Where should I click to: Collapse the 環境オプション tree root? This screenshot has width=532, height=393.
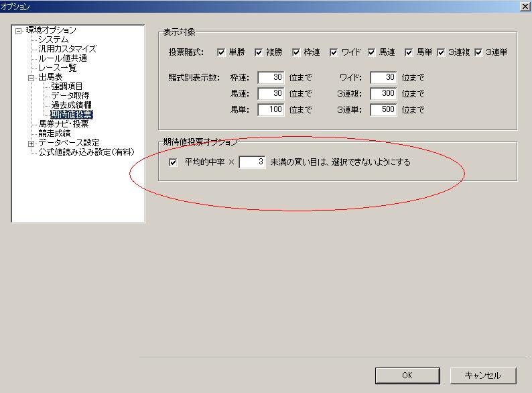(18, 31)
